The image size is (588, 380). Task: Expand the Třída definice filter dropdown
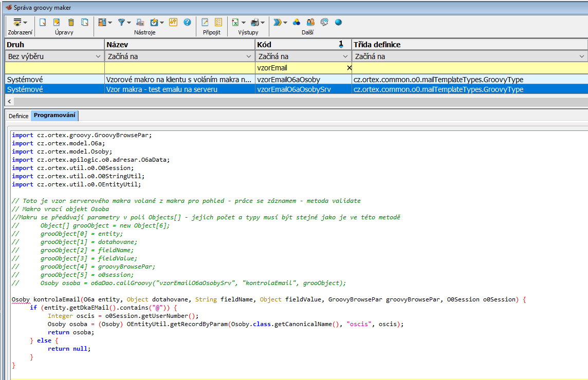582,56
